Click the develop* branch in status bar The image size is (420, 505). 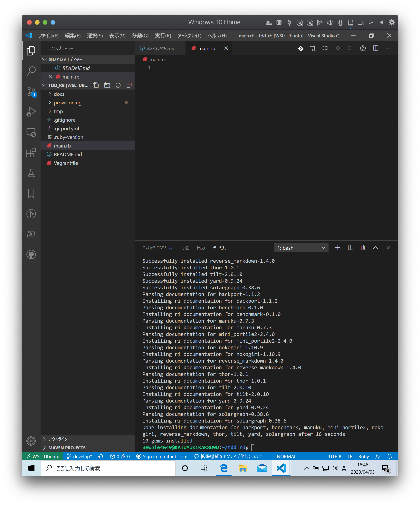tap(79, 456)
